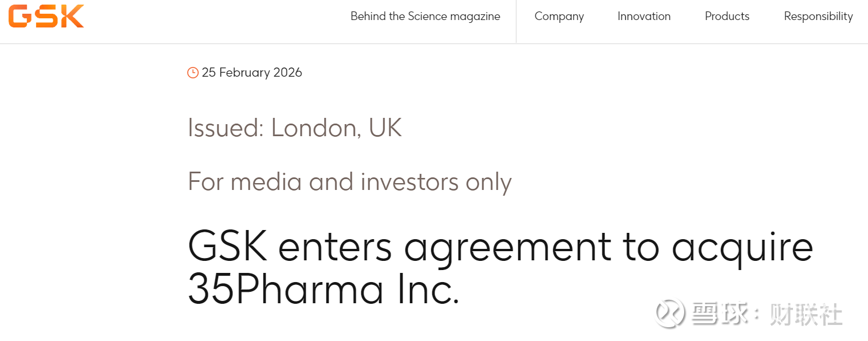The width and height of the screenshot is (868, 341).
Task: Click the Xueqiu snowball watermark icon
Action: [670, 313]
